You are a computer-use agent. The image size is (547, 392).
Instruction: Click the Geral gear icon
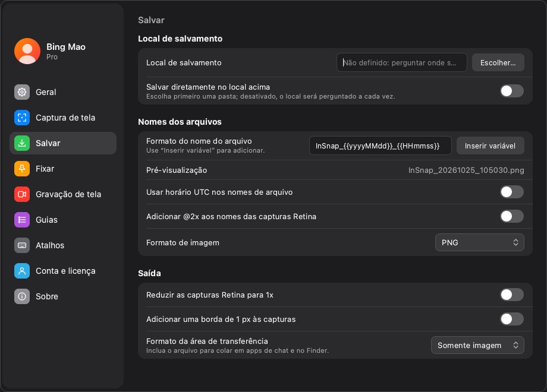click(x=22, y=92)
